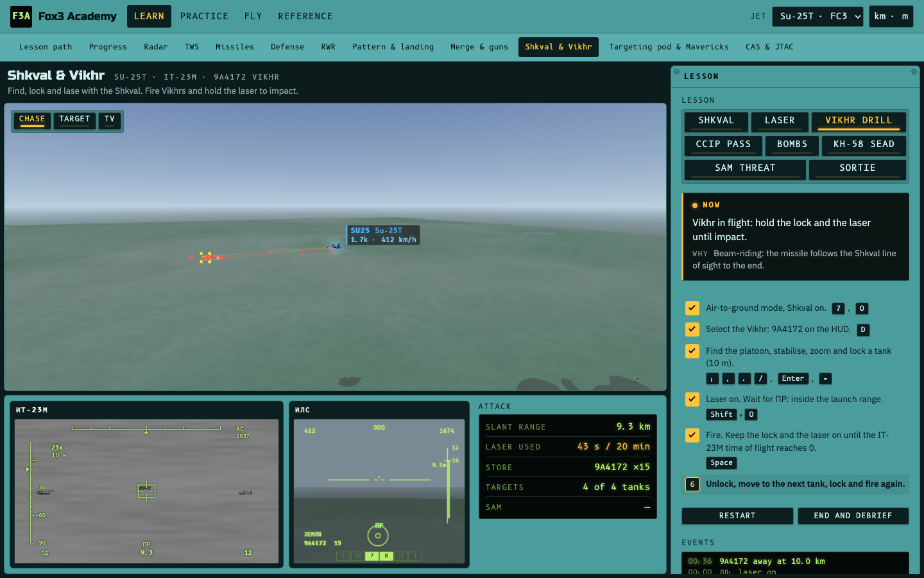This screenshot has width=924, height=578.
Task: Click the 'Shift' keycap in the laser step
Action: click(721, 415)
